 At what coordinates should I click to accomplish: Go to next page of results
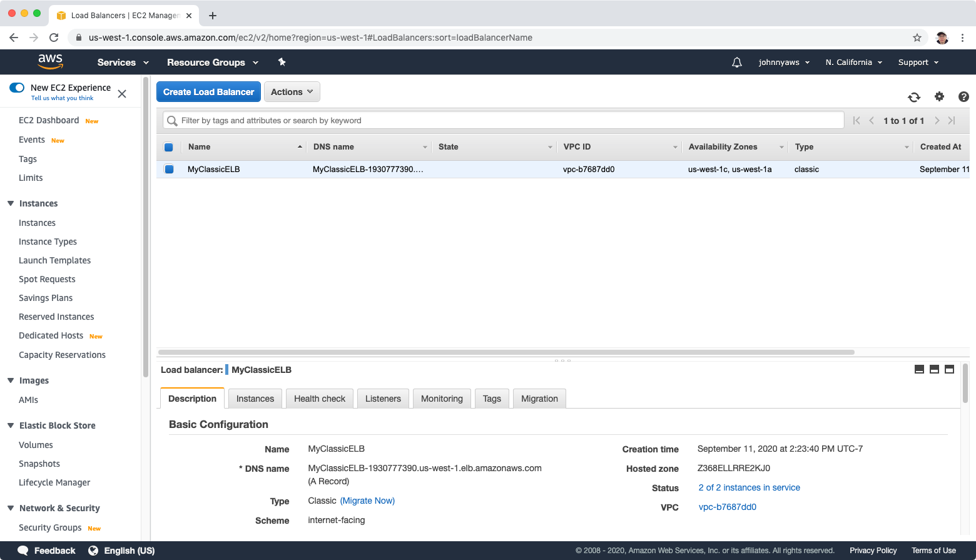(x=937, y=121)
